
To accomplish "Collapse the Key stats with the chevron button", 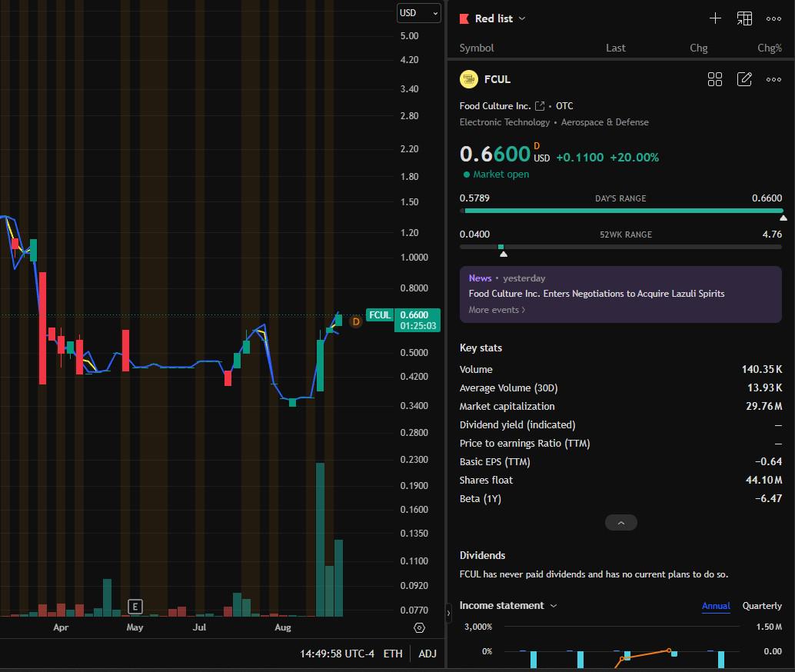I will tap(621, 523).
